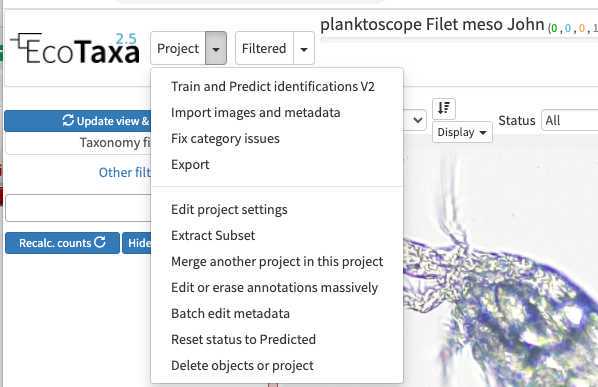This screenshot has width=598, height=387.
Task: Click the EcoTaxa logo
Action: coord(75,48)
